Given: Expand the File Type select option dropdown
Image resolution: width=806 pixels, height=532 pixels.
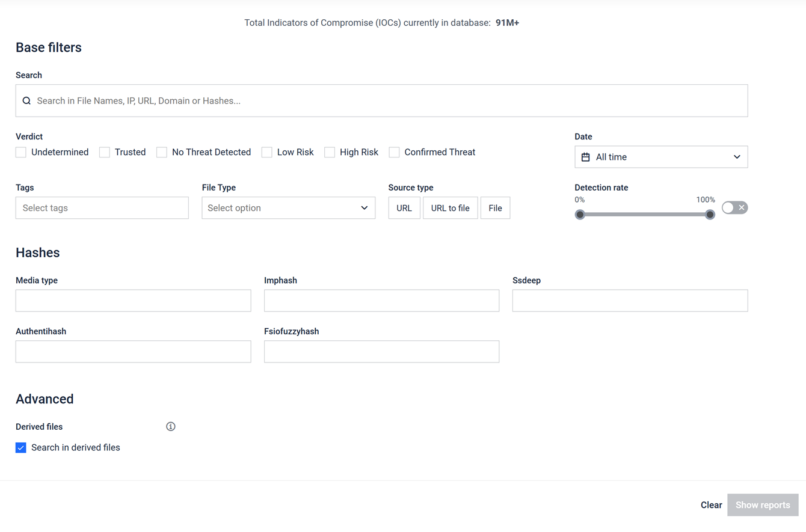Looking at the screenshot, I should 288,208.
